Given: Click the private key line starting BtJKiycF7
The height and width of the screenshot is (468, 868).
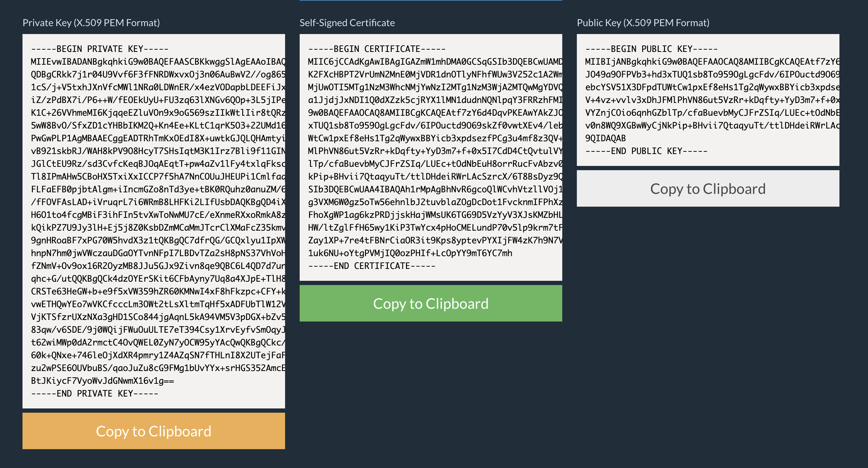Looking at the screenshot, I should pos(102,381).
